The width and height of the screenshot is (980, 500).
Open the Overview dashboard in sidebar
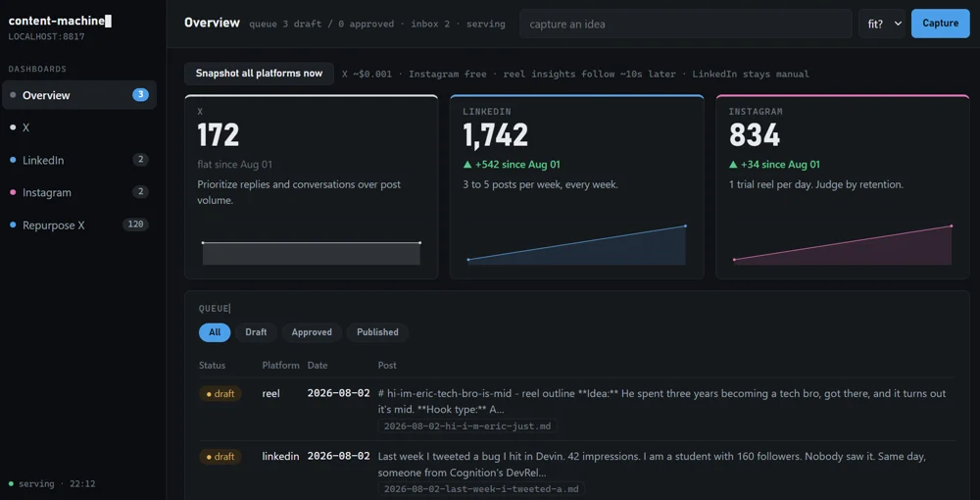pos(79,95)
